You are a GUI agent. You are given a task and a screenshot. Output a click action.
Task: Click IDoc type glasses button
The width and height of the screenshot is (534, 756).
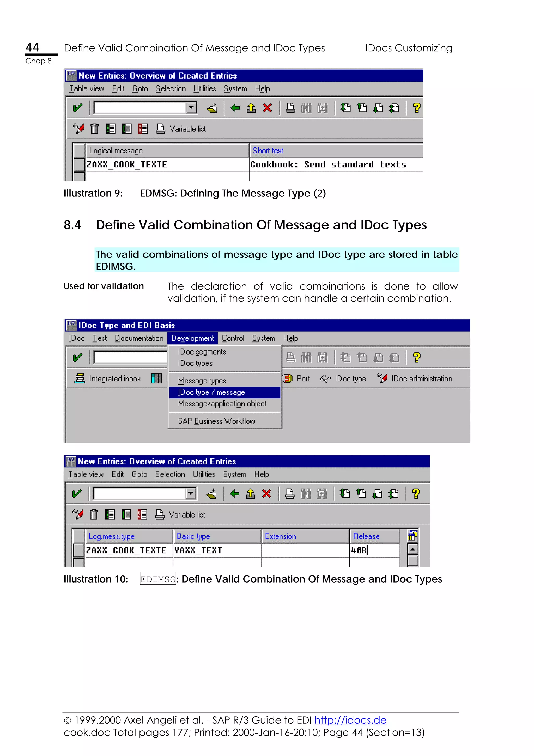click(x=343, y=379)
